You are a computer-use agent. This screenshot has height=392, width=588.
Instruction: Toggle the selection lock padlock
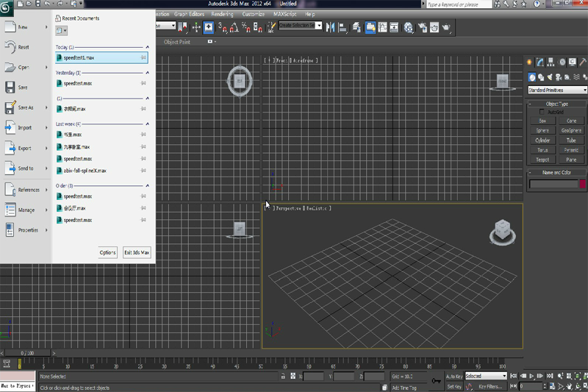[x=284, y=377]
